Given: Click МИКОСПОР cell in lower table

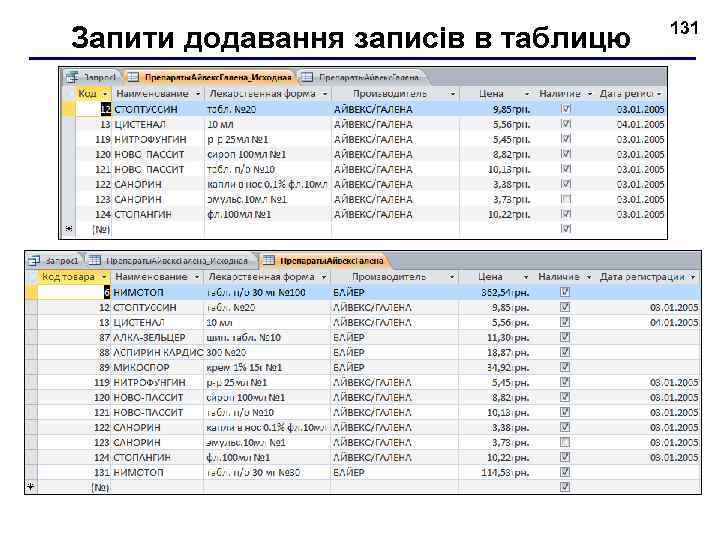Looking at the screenshot, I should [158, 367].
